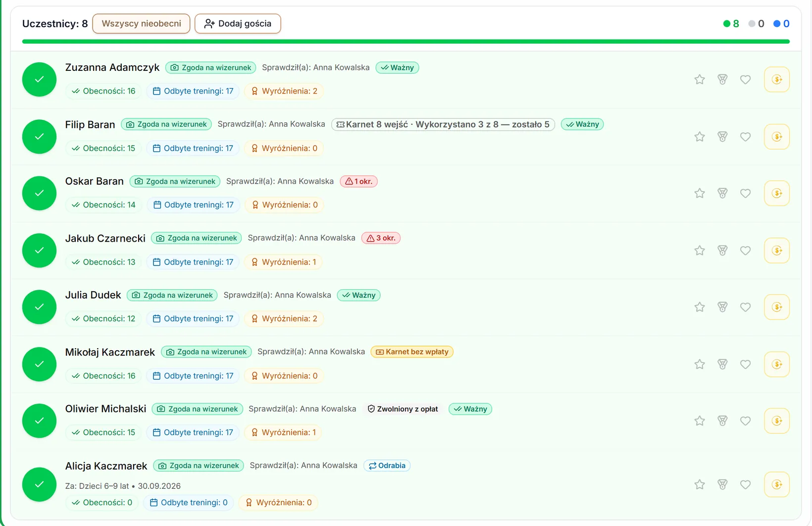Add payment for Mikołaj Kaczmarek
This screenshot has height=526, width=812.
(x=777, y=365)
